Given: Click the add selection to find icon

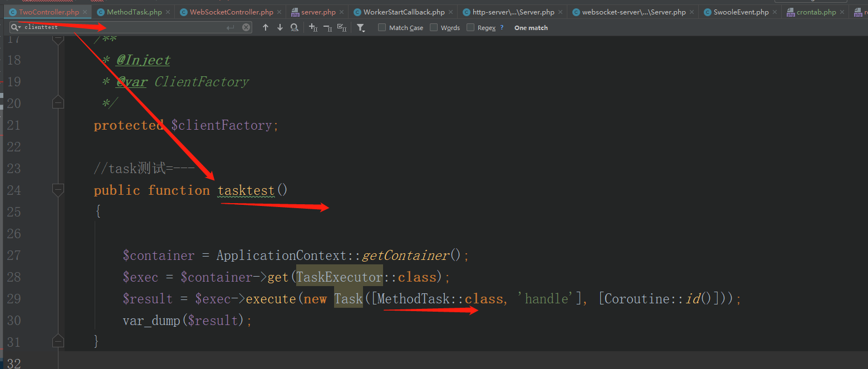Looking at the screenshot, I should pos(312,27).
